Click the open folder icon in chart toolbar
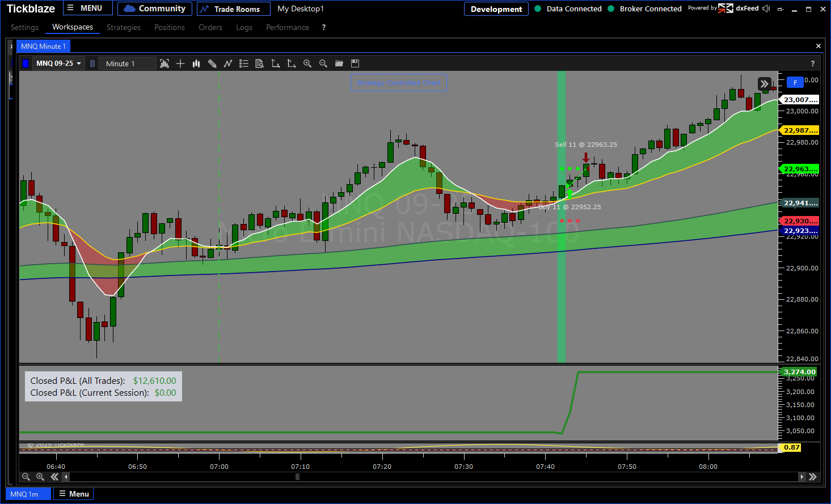Screen dimensions: 831x504 tap(339, 63)
